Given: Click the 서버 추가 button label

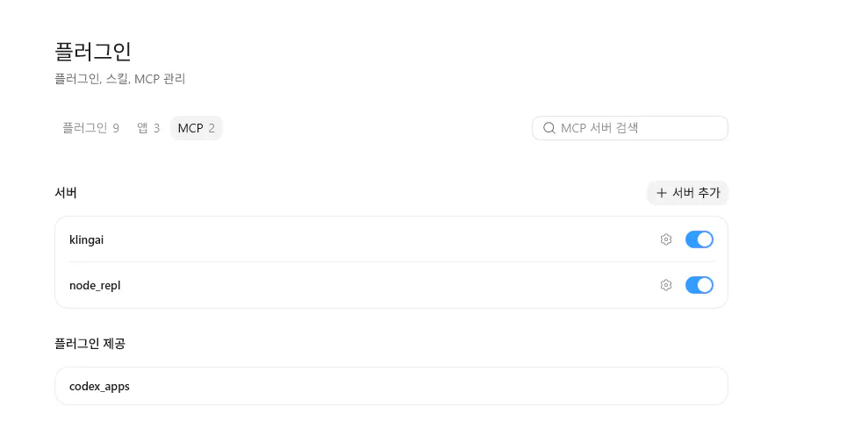Looking at the screenshot, I should (696, 193).
